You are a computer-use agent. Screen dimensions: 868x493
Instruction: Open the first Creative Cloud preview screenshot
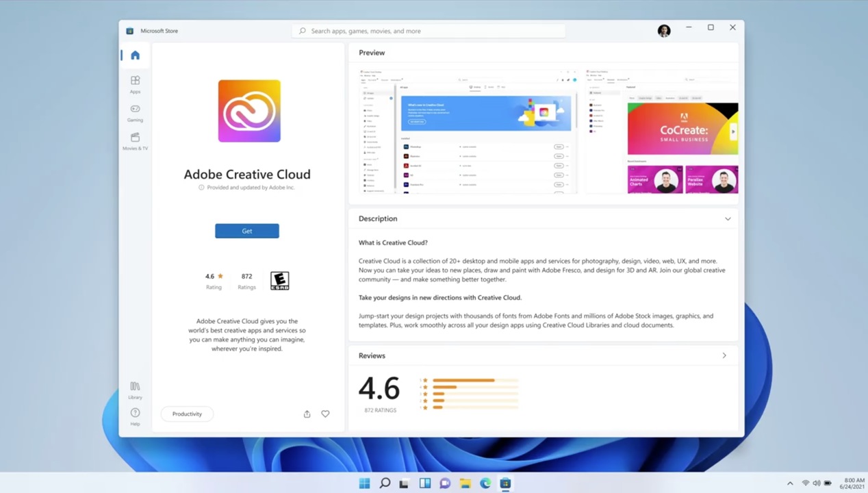coord(469,131)
